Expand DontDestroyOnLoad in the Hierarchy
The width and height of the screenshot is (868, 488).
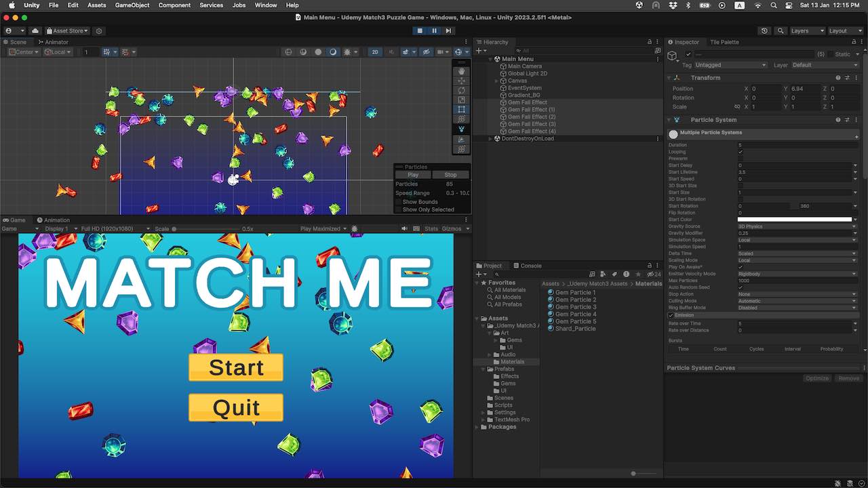click(x=490, y=139)
